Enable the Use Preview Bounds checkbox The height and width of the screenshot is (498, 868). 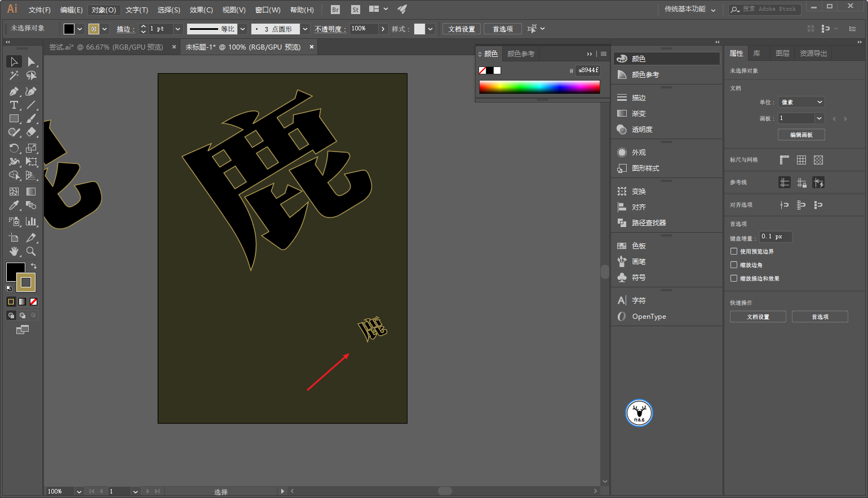pos(734,251)
